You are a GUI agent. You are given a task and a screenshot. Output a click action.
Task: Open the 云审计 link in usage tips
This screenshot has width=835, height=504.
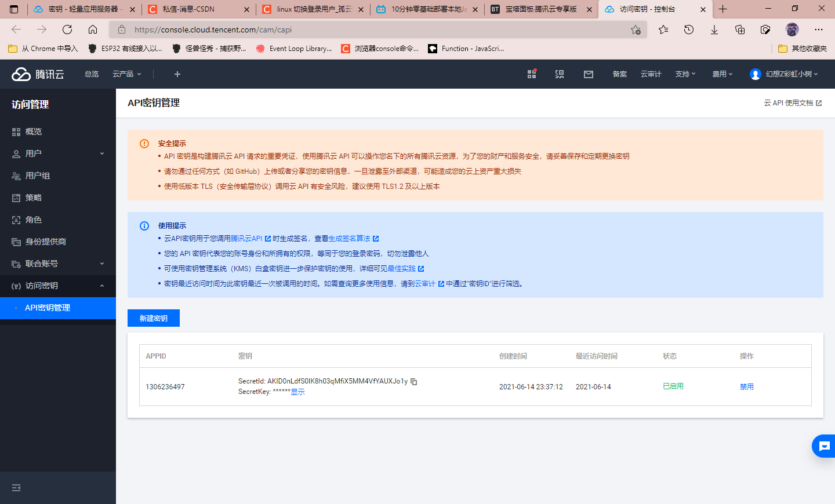tap(429, 284)
